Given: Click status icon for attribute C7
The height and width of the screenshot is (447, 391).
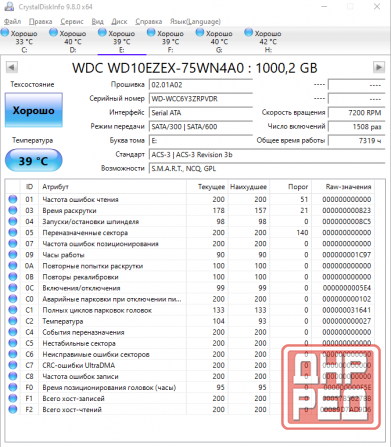Looking at the screenshot, I should [x=13, y=365].
